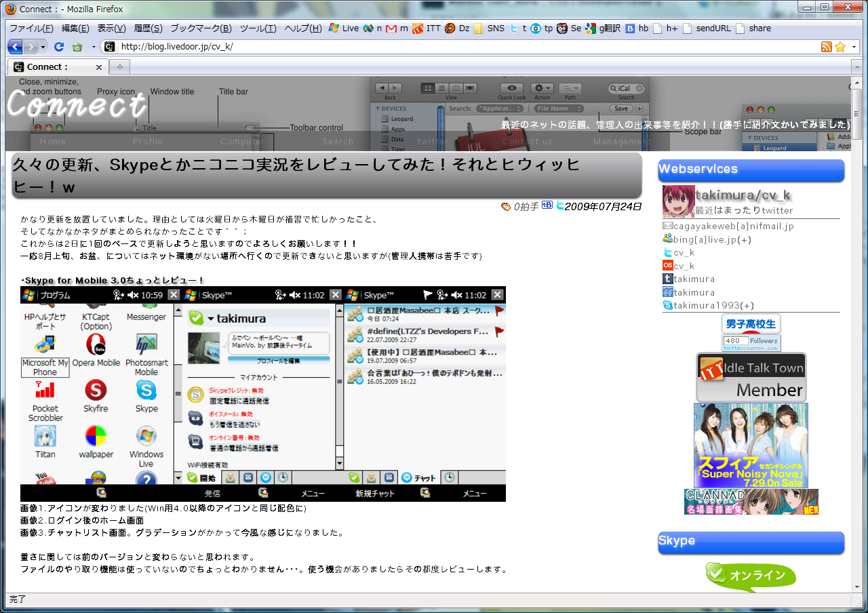Screen dimensions: 868x613
Task: Open the Twitter cv_k profile link
Action: coord(679,252)
